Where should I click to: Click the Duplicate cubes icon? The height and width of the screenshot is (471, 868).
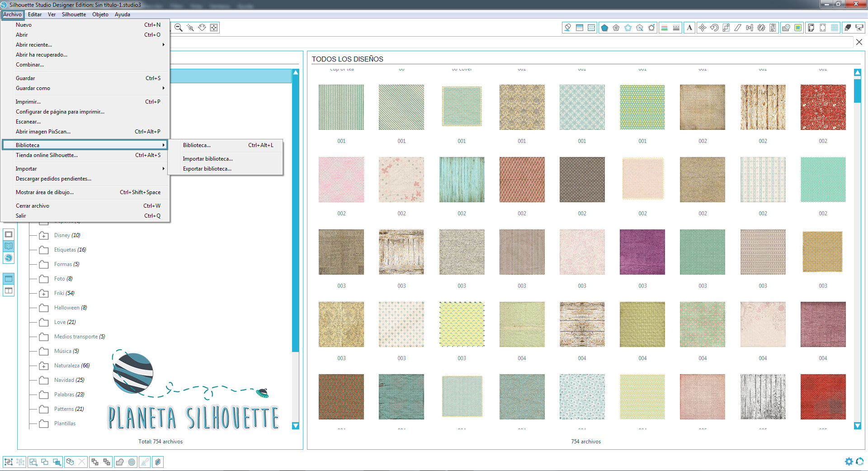click(70, 462)
